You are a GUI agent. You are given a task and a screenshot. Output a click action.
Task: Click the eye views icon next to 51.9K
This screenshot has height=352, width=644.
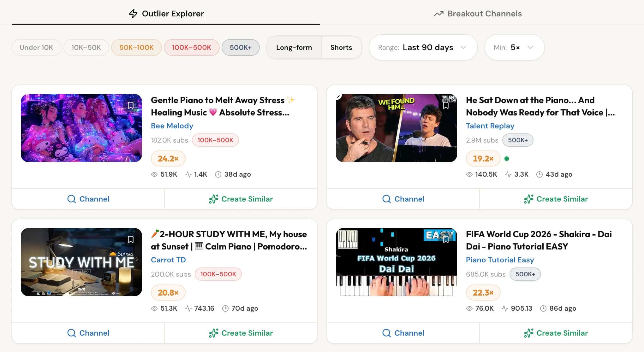click(x=154, y=174)
